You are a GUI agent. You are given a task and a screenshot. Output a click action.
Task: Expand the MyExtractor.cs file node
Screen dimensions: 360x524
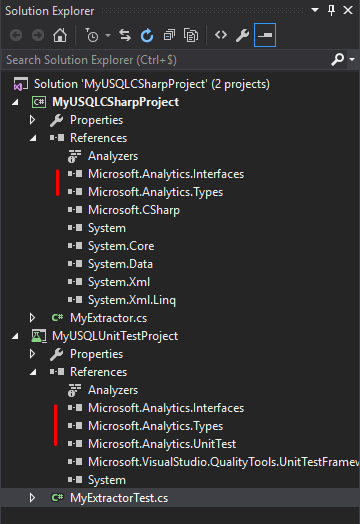pos(32,318)
